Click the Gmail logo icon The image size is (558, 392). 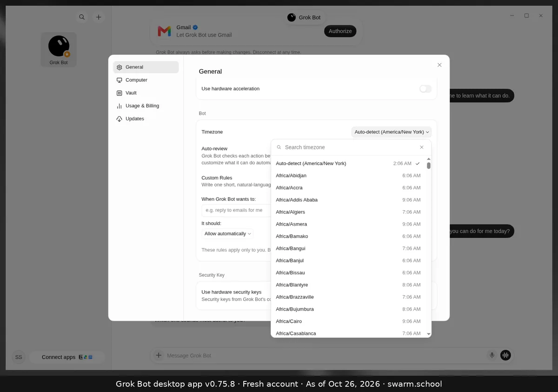click(x=164, y=31)
